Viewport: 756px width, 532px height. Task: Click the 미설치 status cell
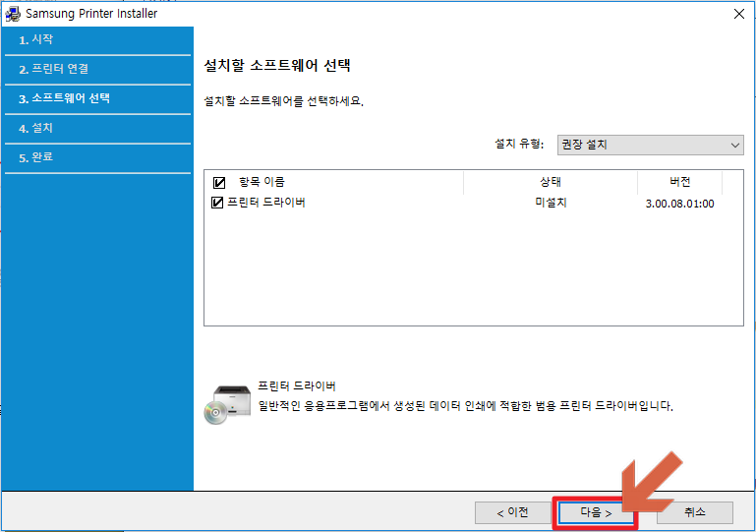tap(551, 203)
